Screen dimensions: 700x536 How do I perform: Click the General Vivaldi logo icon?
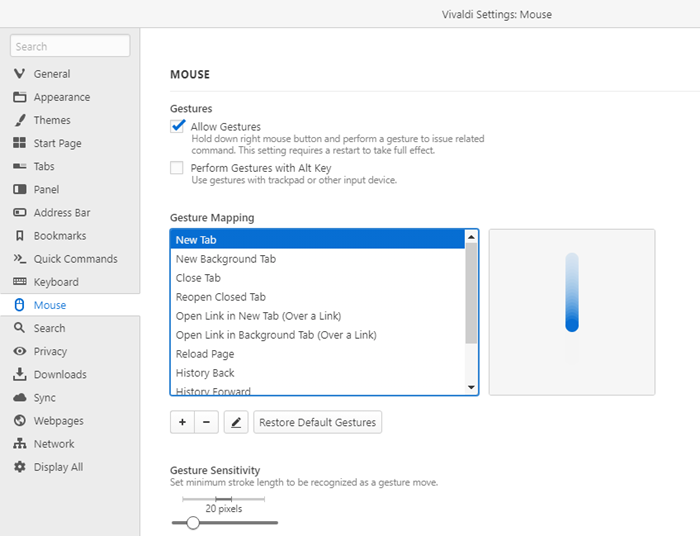point(19,74)
